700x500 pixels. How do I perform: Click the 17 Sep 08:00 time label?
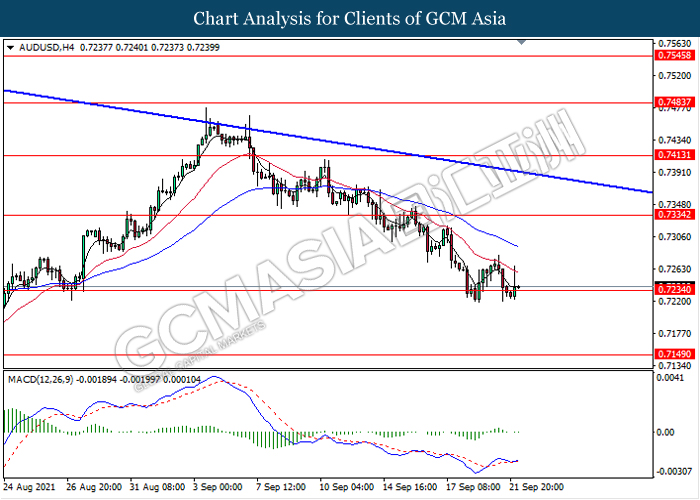tap(473, 487)
